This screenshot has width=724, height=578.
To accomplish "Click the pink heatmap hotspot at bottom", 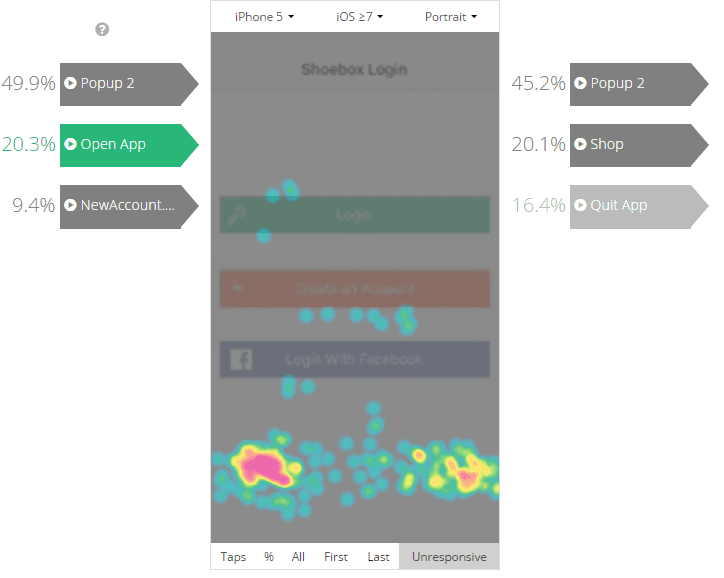I will (x=262, y=466).
